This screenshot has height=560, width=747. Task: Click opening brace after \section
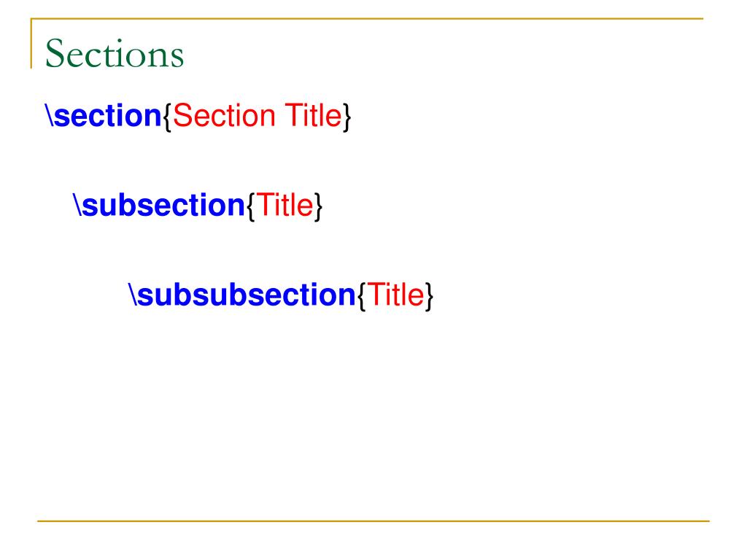(x=167, y=117)
